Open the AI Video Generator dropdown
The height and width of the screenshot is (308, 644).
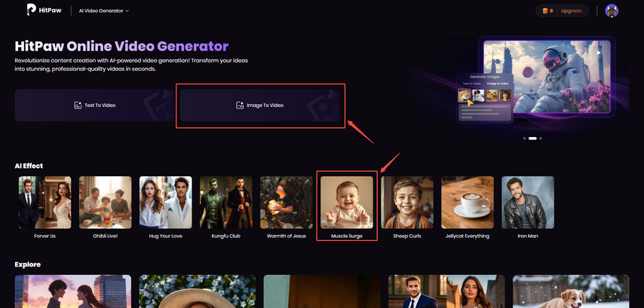(x=104, y=11)
